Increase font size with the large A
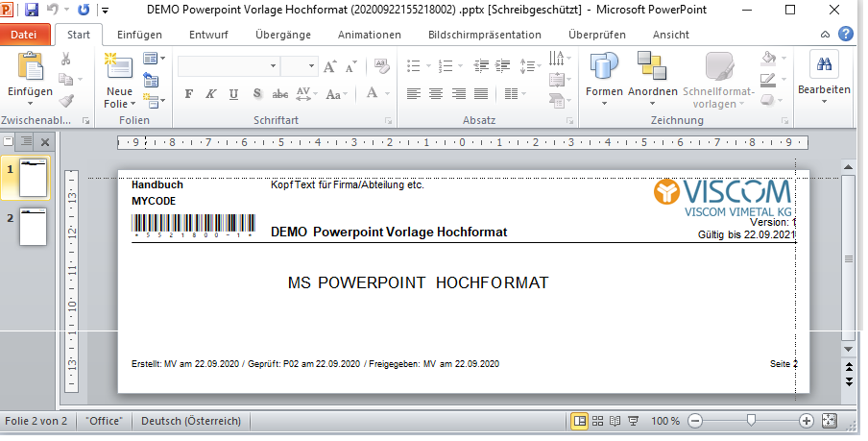 pyautogui.click(x=330, y=66)
